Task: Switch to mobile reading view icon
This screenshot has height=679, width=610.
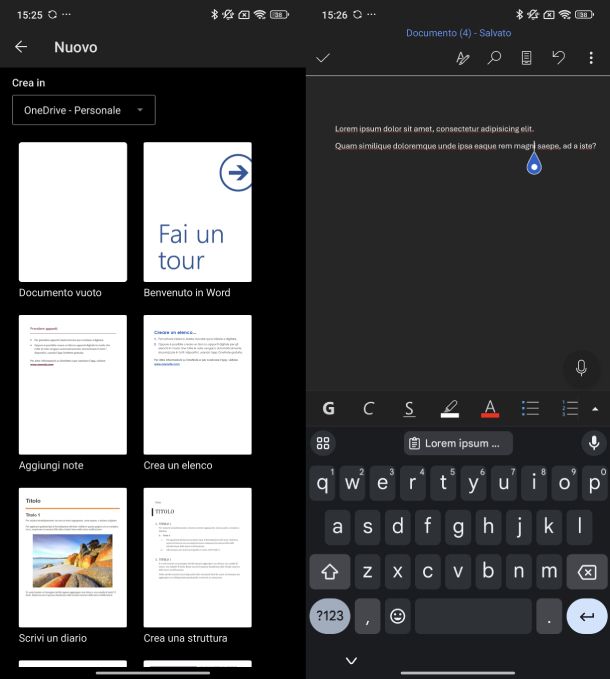Action: point(526,58)
